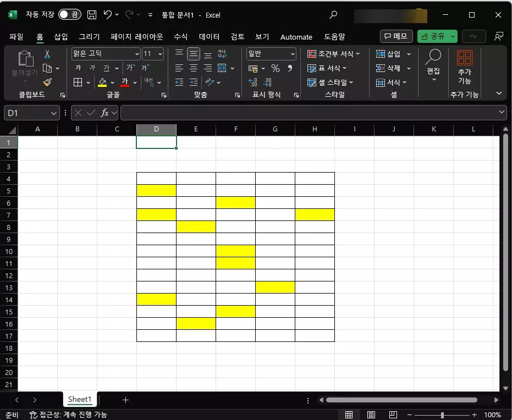Viewport: 512px width, 420px height.
Task: Click the Top Align icon
Action: click(179, 53)
